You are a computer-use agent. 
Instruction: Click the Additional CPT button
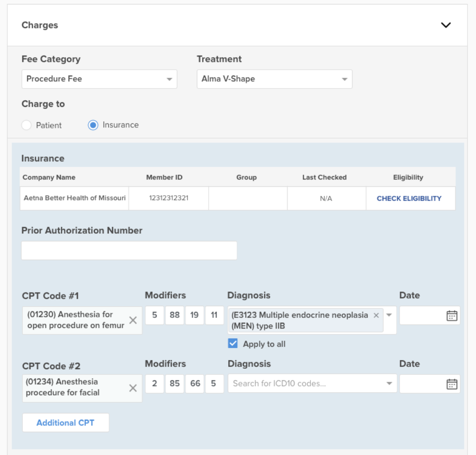[x=66, y=422]
